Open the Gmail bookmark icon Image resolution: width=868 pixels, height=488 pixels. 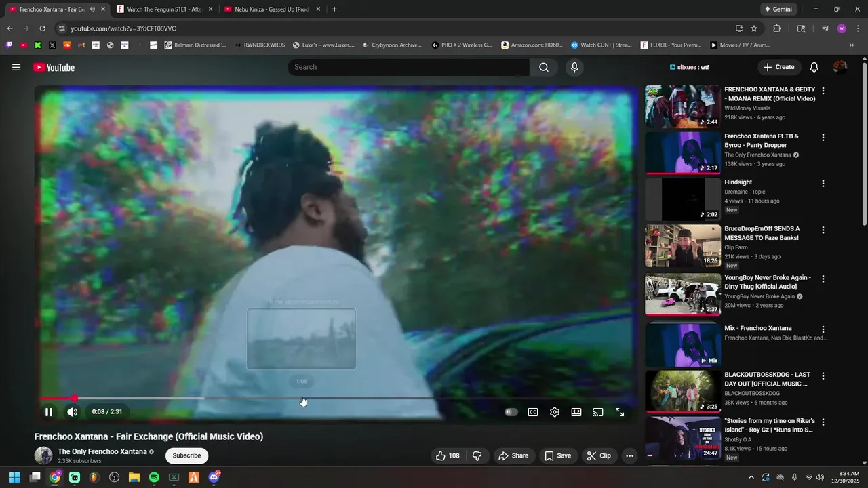[x=81, y=45]
